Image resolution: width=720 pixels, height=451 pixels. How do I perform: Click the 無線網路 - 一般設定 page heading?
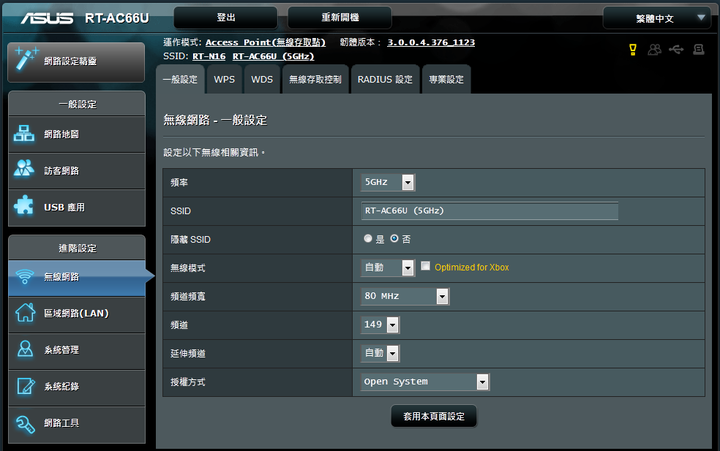pos(215,120)
